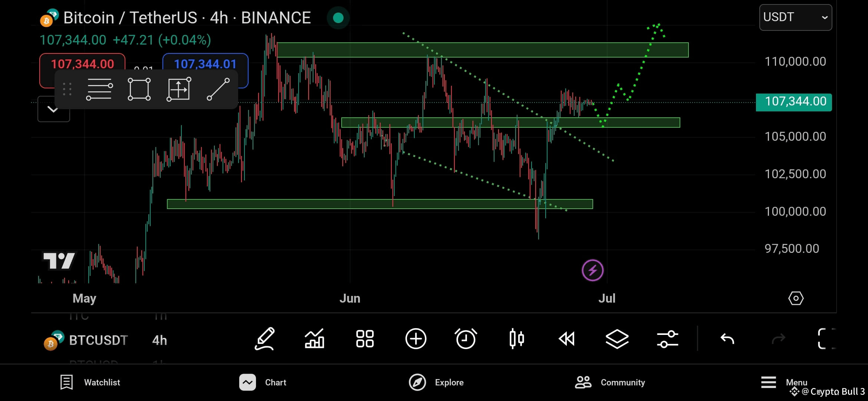Start Bar Replay mode

pyautogui.click(x=566, y=339)
